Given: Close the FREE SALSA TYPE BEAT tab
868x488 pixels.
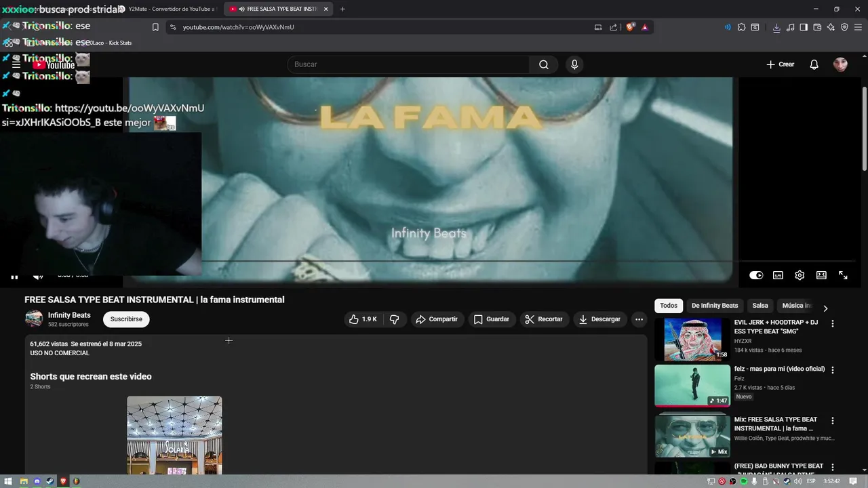Looking at the screenshot, I should pos(325,9).
